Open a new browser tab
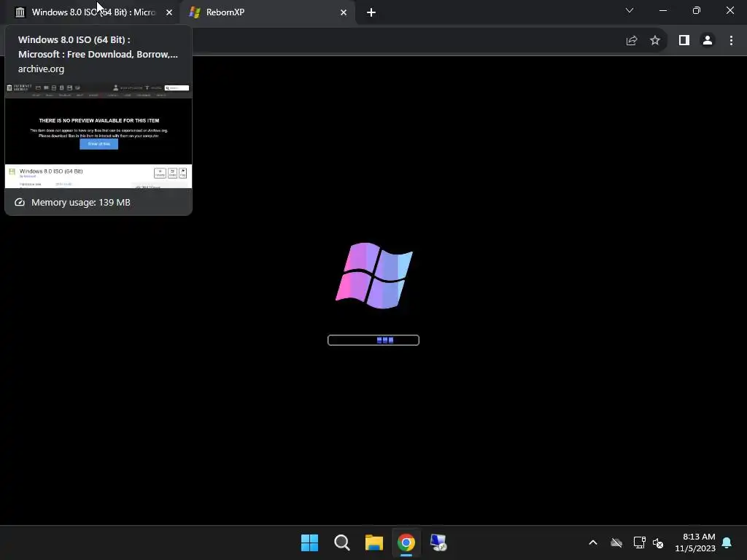Image resolution: width=747 pixels, height=560 pixels. 371,12
